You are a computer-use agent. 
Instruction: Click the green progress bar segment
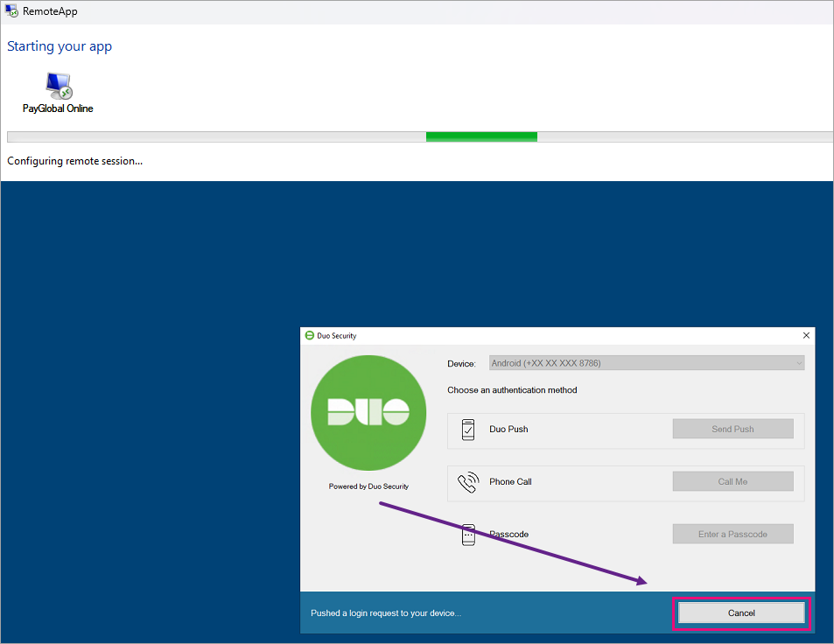[x=481, y=136]
